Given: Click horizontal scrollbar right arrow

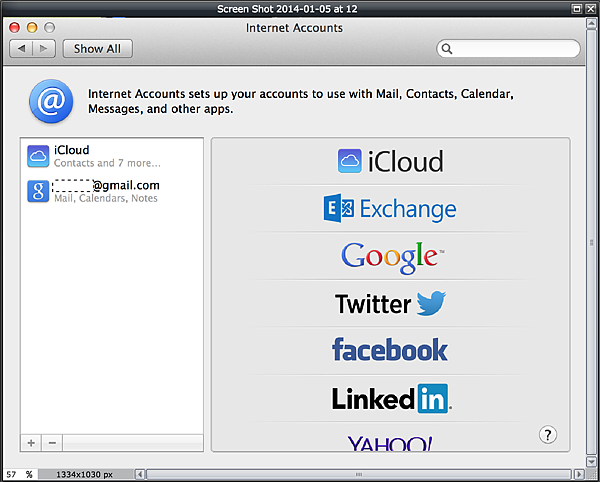Looking at the screenshot, I should [579, 474].
